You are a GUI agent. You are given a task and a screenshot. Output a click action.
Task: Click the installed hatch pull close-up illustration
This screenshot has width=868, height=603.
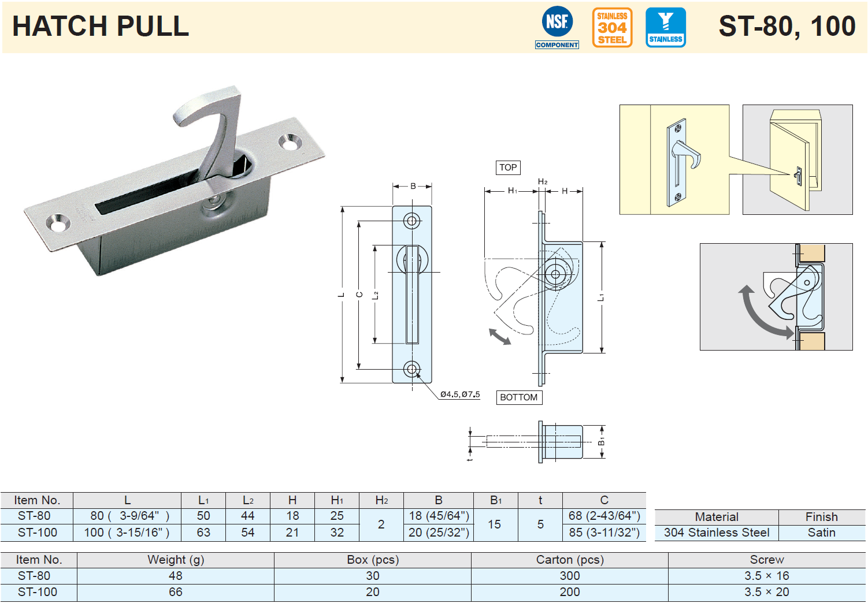tap(674, 159)
